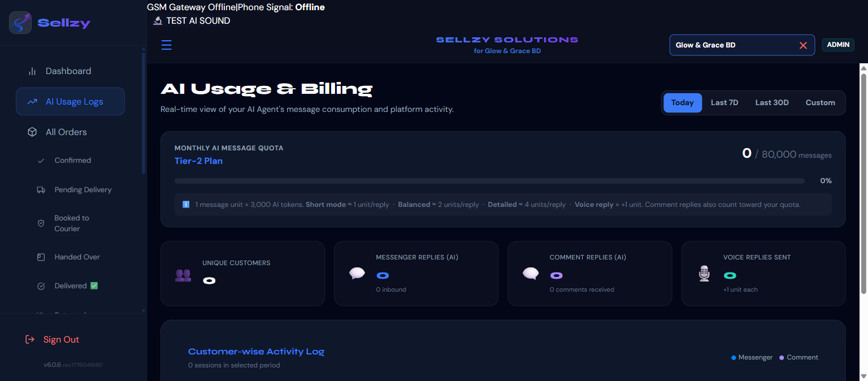Click the Glow & Grace BD selector field
This screenshot has height=381, width=868.
pos(742,45)
